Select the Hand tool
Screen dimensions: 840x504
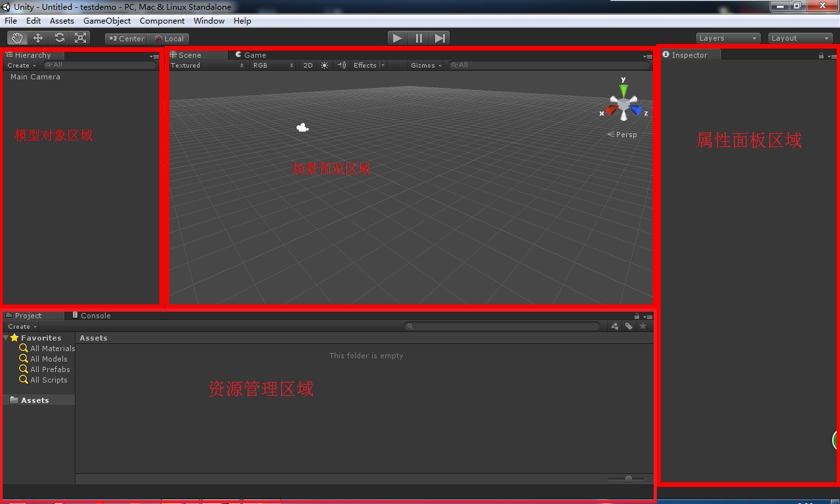click(x=17, y=38)
